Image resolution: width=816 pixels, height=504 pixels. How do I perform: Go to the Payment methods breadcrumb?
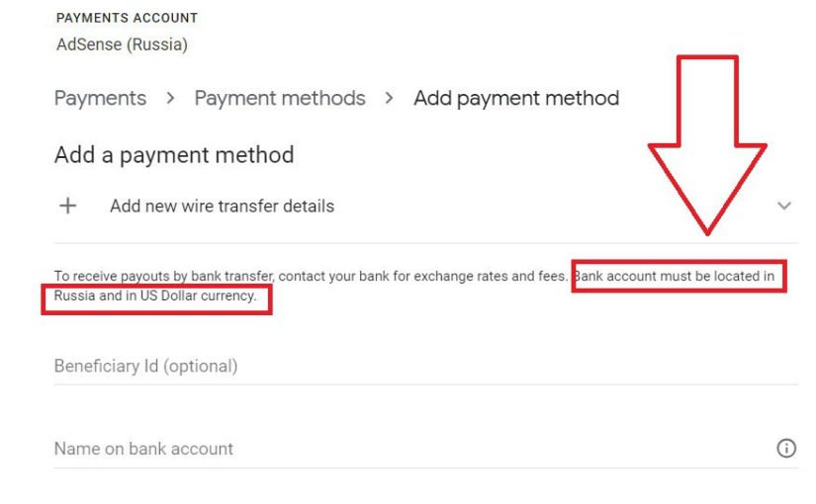point(280,99)
